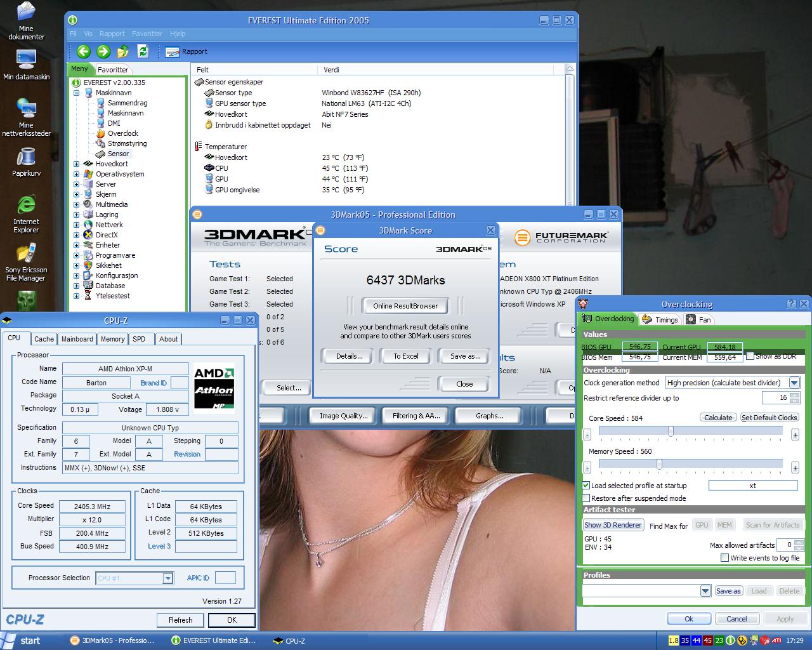Open Sony Ericsson File Manager icon

coord(26,262)
